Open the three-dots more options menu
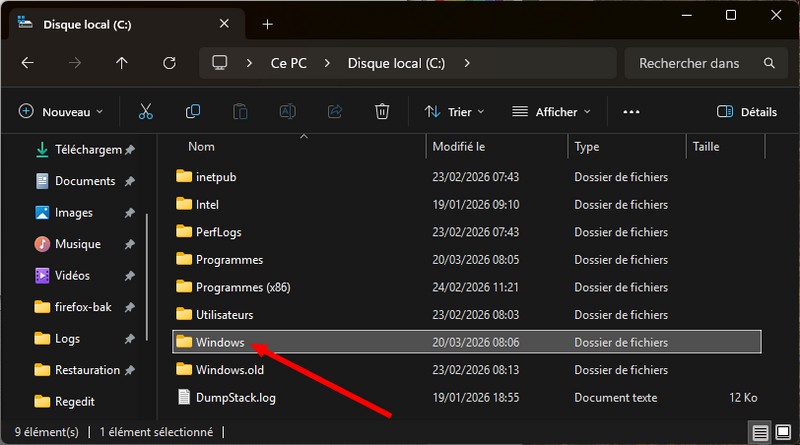Screen dimensions: 800x445 pyautogui.click(x=631, y=112)
